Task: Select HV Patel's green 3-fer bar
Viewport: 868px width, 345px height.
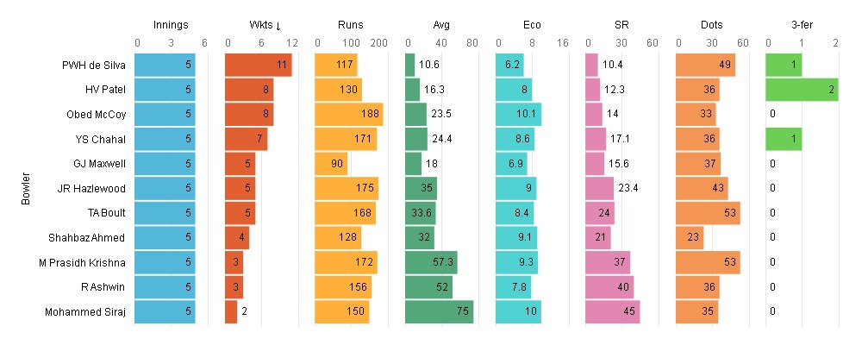Action: pyautogui.click(x=802, y=90)
